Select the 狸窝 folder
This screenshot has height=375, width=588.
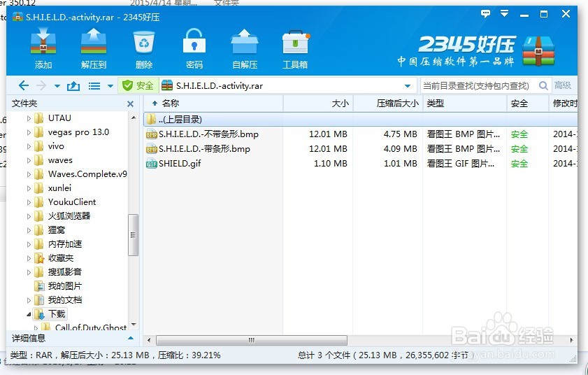56,229
